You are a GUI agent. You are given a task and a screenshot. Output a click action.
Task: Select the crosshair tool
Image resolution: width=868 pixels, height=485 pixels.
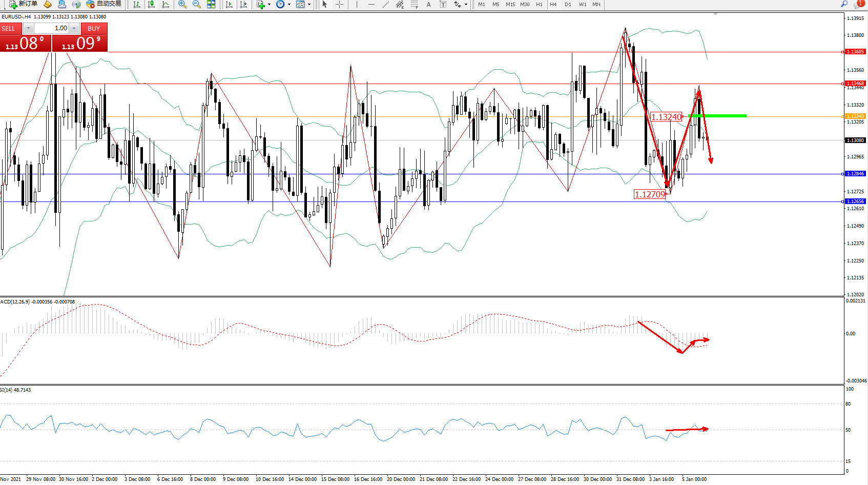339,5
